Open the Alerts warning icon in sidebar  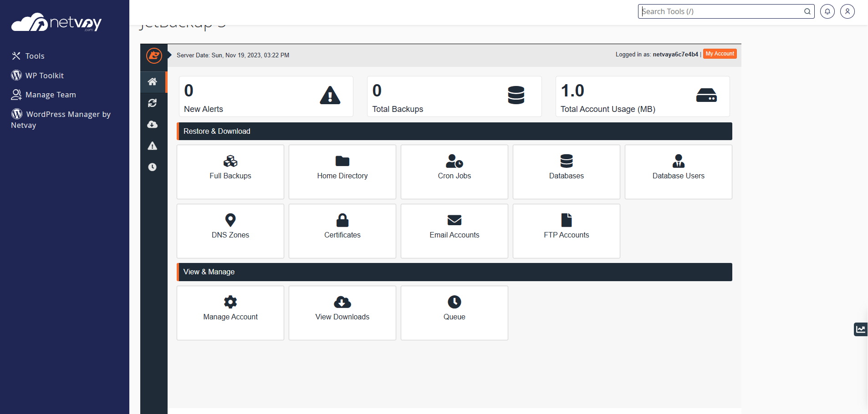pyautogui.click(x=153, y=146)
